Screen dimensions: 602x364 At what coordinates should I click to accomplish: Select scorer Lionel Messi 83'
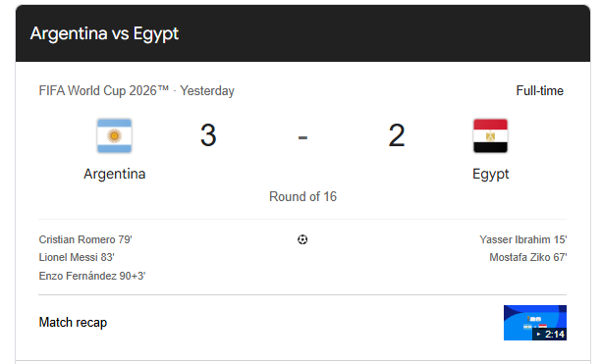click(x=77, y=257)
